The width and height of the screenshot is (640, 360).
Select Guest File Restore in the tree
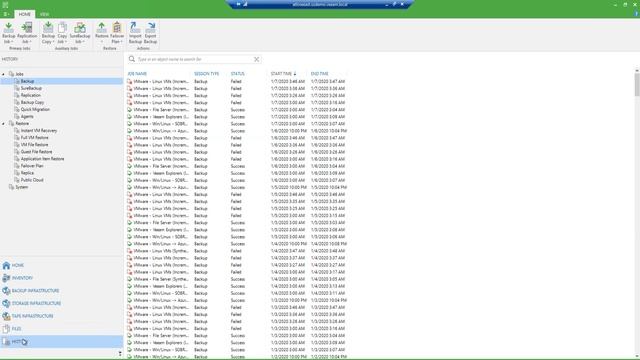(36, 152)
